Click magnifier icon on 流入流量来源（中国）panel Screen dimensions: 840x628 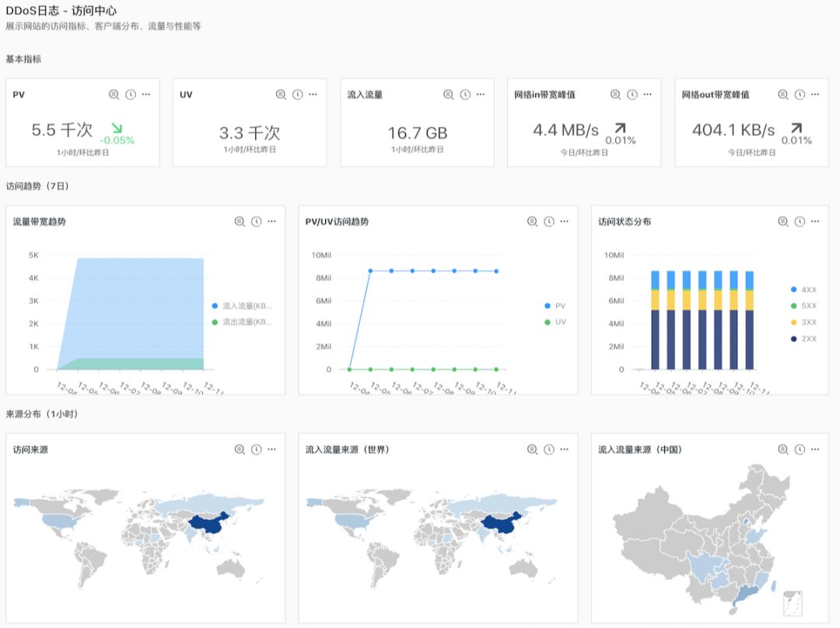[783, 450]
